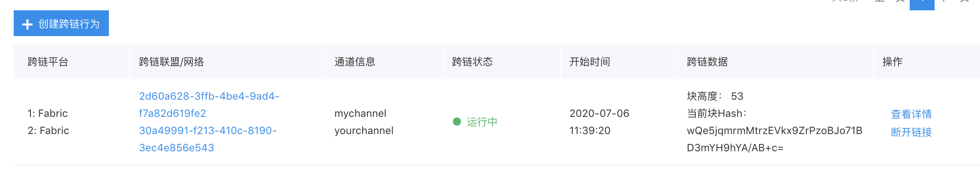The width and height of the screenshot is (980, 171).
Task: Click the 1: Fabric platform entry
Action: point(48,113)
